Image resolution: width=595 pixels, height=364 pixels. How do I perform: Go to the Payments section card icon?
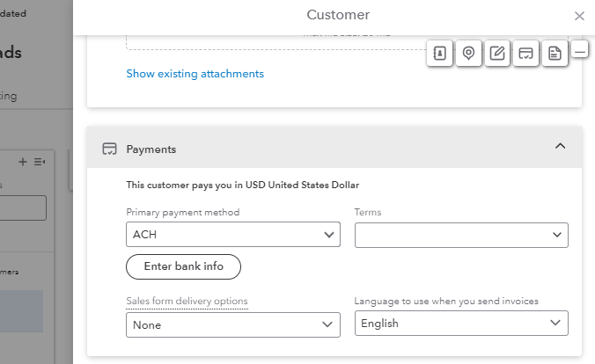(525, 54)
